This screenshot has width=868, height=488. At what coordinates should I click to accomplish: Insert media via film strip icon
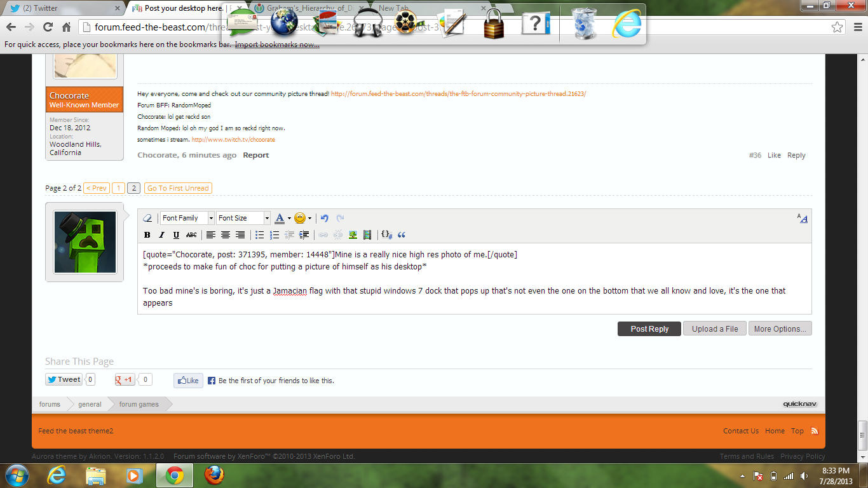(367, 235)
